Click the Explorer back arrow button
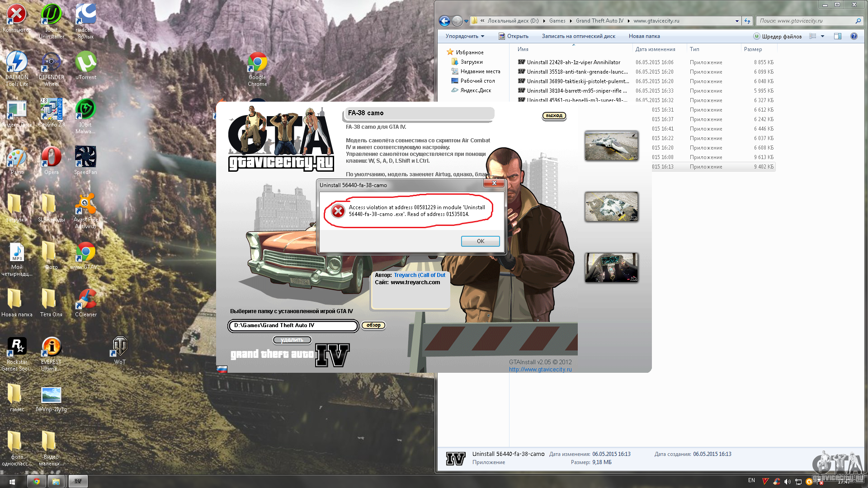The image size is (868, 488). pos(444,21)
